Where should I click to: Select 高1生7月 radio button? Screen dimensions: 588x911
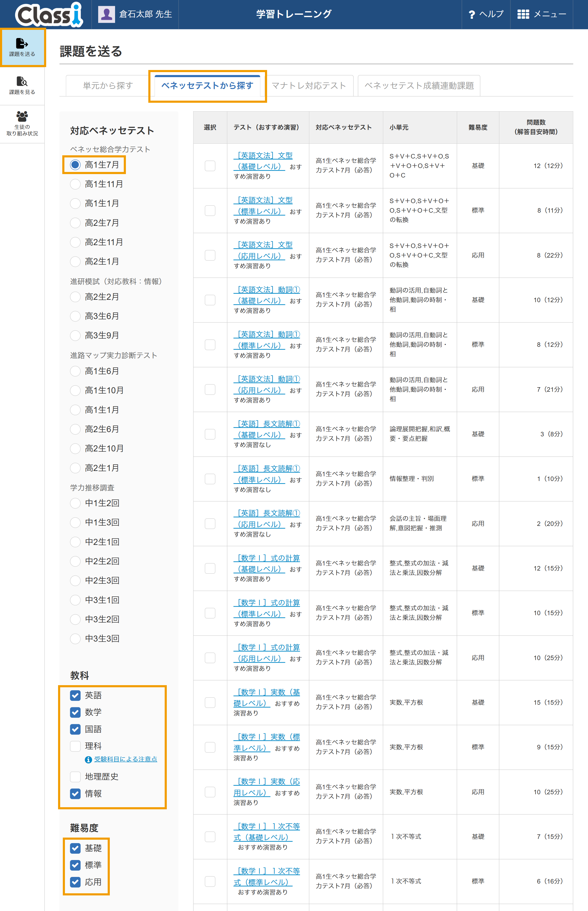tap(75, 165)
